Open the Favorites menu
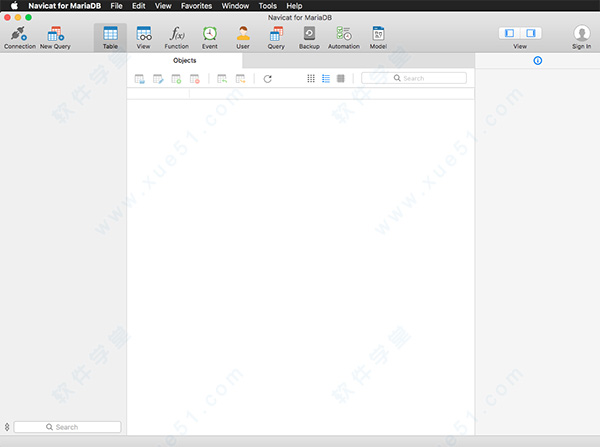 [196, 6]
